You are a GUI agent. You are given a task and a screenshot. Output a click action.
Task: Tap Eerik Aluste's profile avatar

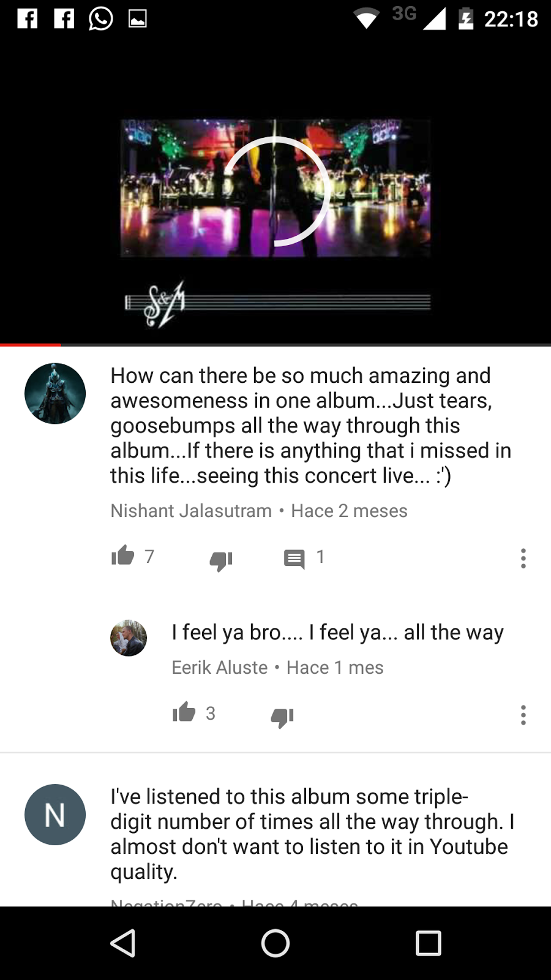(x=129, y=638)
